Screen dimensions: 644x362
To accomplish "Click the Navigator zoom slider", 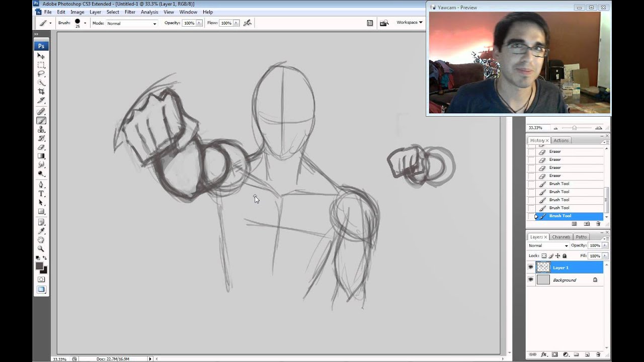I will click(574, 128).
